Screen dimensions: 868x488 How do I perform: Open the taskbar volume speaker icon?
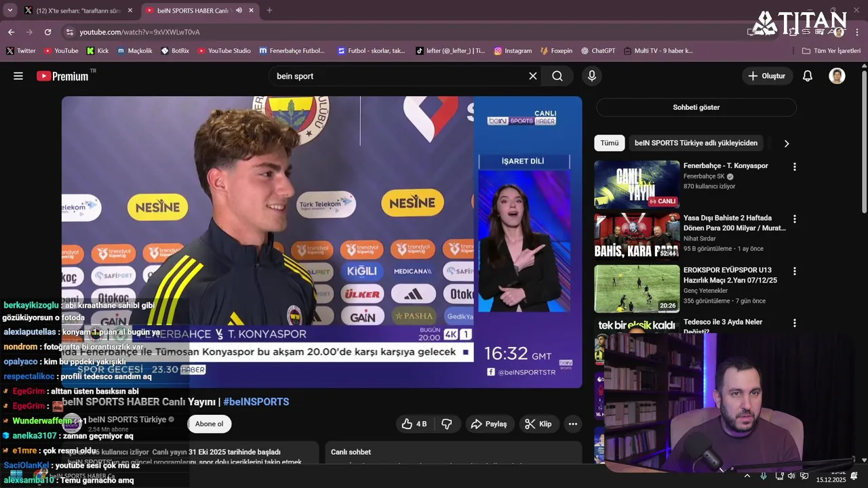[x=791, y=476]
